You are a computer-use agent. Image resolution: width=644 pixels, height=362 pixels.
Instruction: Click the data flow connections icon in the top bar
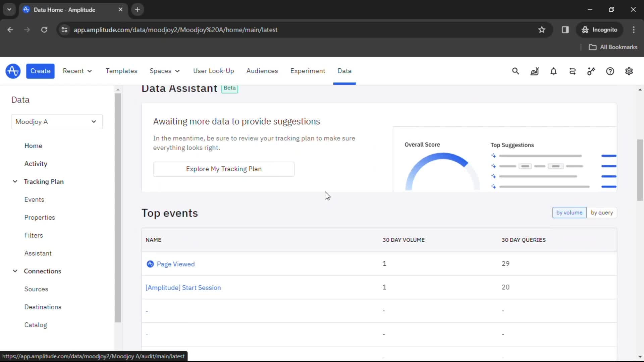pos(573,71)
